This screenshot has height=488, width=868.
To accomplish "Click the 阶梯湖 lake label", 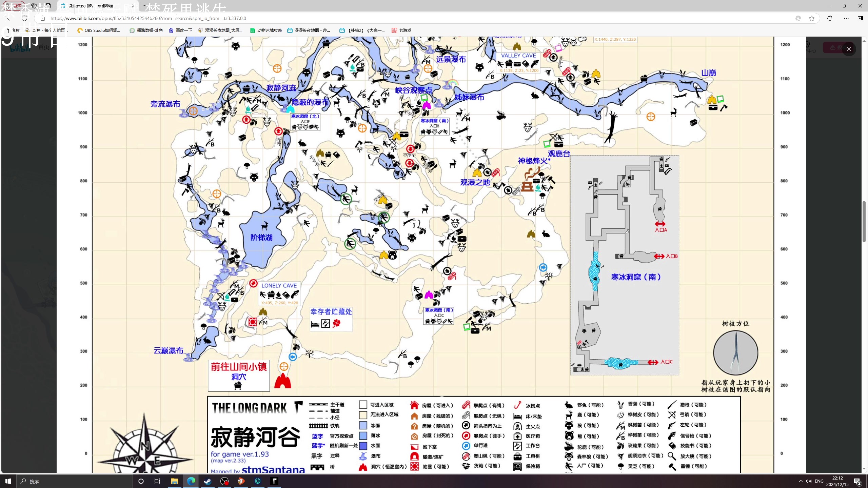I will pos(261,238).
